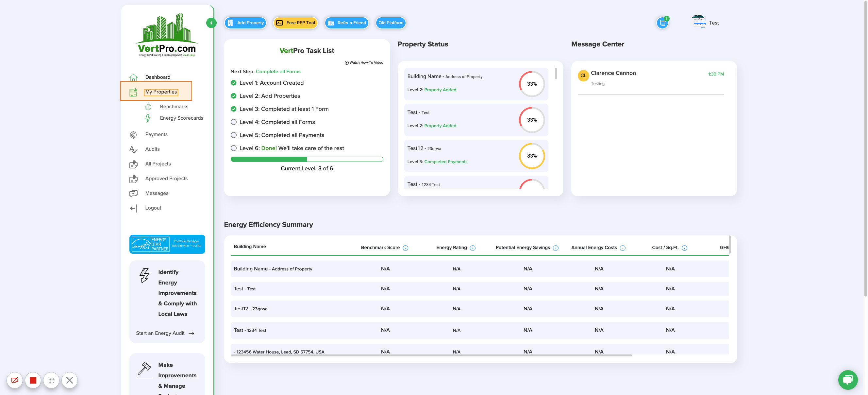Click the Annual Energy Costs info icon
Screen dimensions: 868x395
point(623,248)
